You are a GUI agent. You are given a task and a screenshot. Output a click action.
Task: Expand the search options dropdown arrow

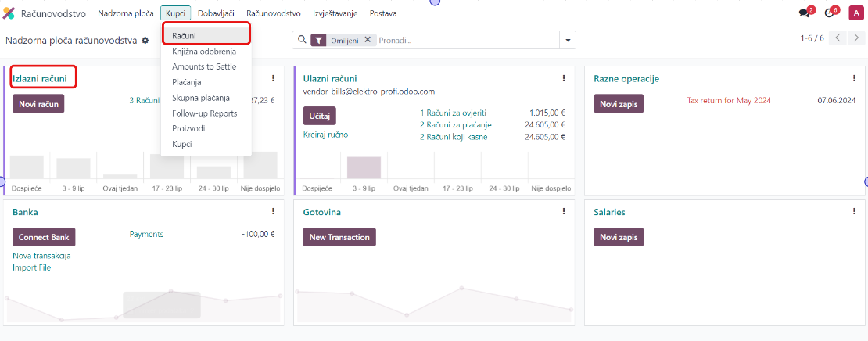tap(569, 40)
